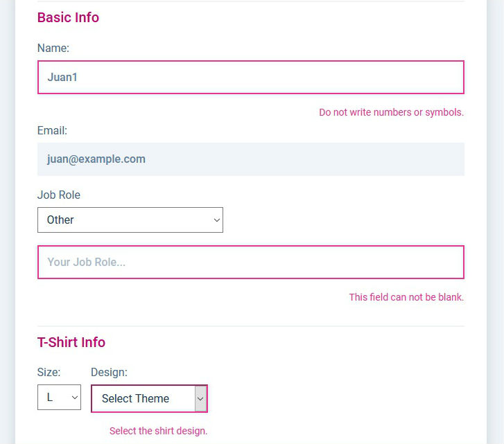The image size is (504, 444).
Task: Click the juan@example.com email text
Action: coord(96,159)
